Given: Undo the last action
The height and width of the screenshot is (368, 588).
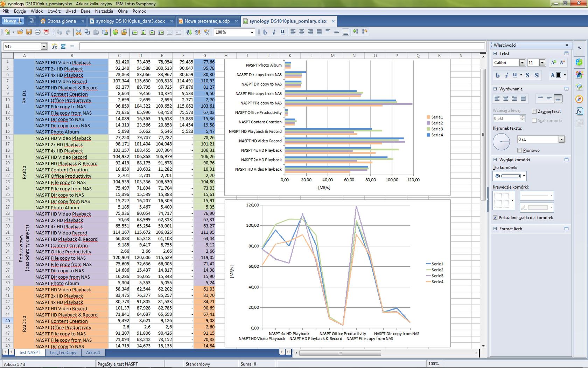Looking at the screenshot, I should [x=59, y=32].
